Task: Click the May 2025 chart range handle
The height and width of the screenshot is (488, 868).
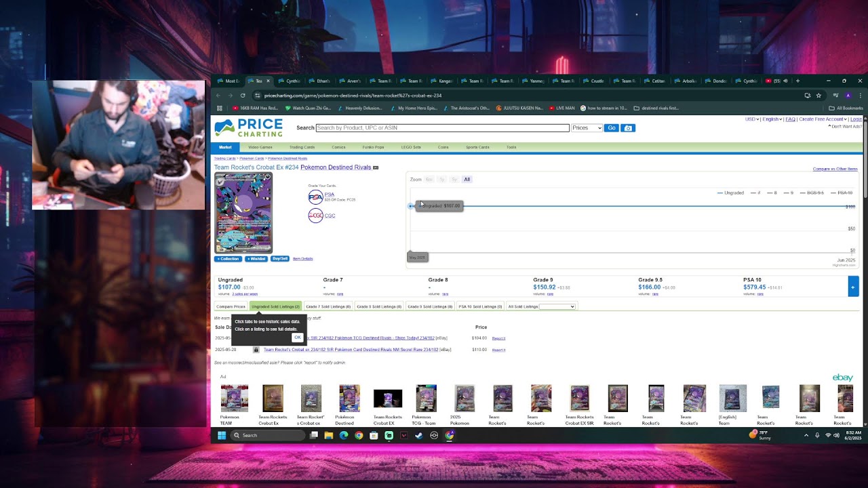Action: pyautogui.click(x=417, y=258)
